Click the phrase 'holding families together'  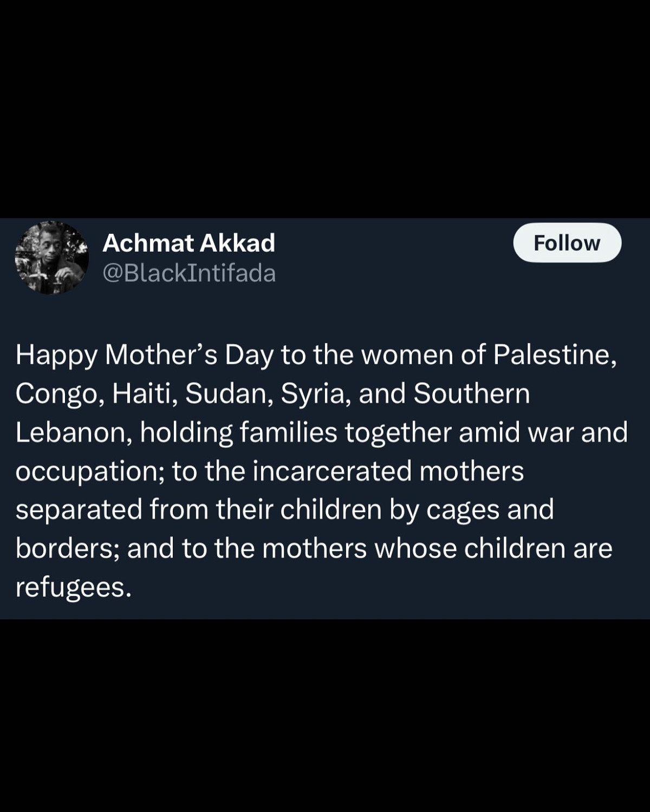pos(296,433)
